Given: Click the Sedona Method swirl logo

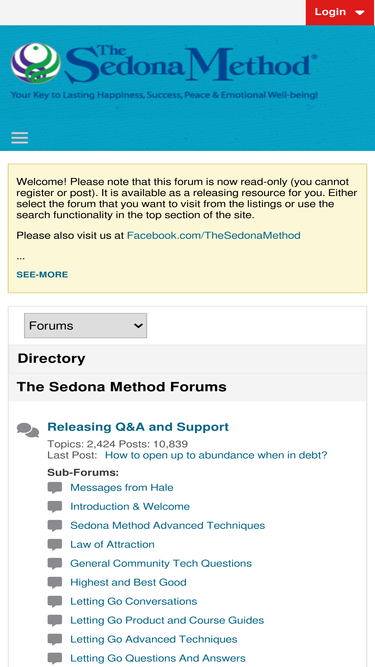Looking at the screenshot, I should [x=36, y=63].
